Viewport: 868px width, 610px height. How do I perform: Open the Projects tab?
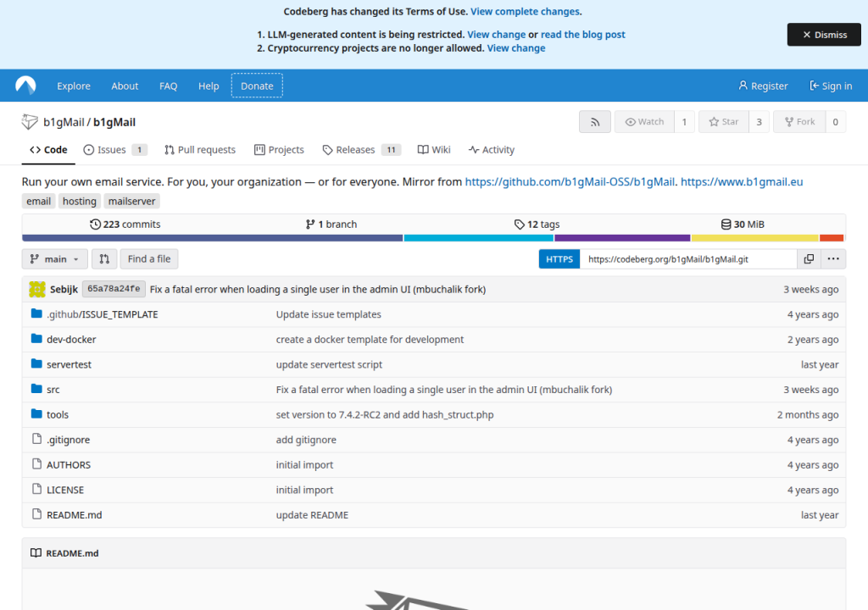click(279, 150)
